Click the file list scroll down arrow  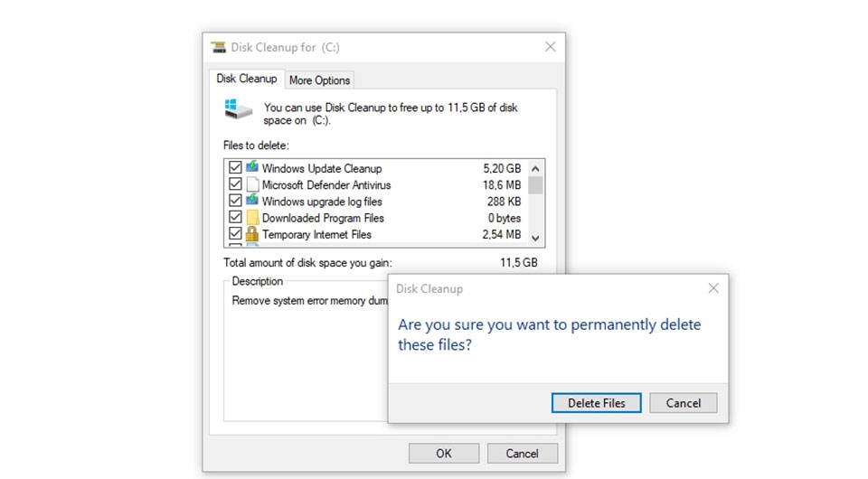[x=535, y=239]
